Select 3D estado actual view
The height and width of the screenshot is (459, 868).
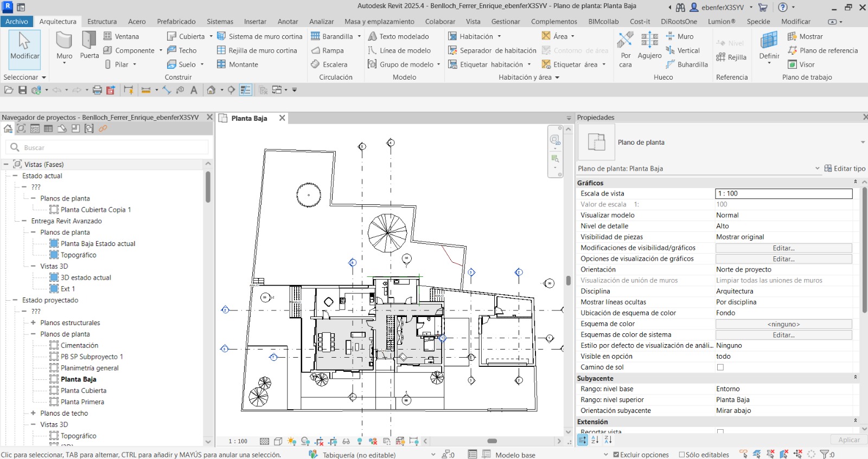click(x=86, y=277)
